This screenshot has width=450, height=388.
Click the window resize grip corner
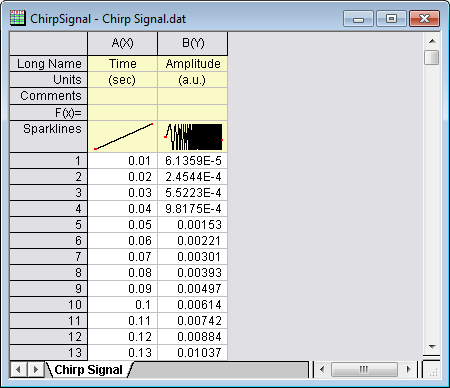click(432, 370)
